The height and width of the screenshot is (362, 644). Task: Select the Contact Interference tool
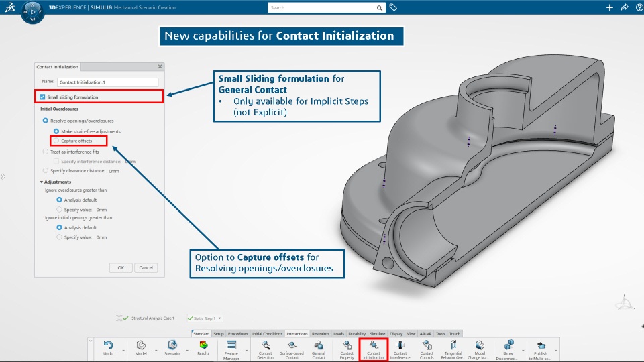[400, 350]
